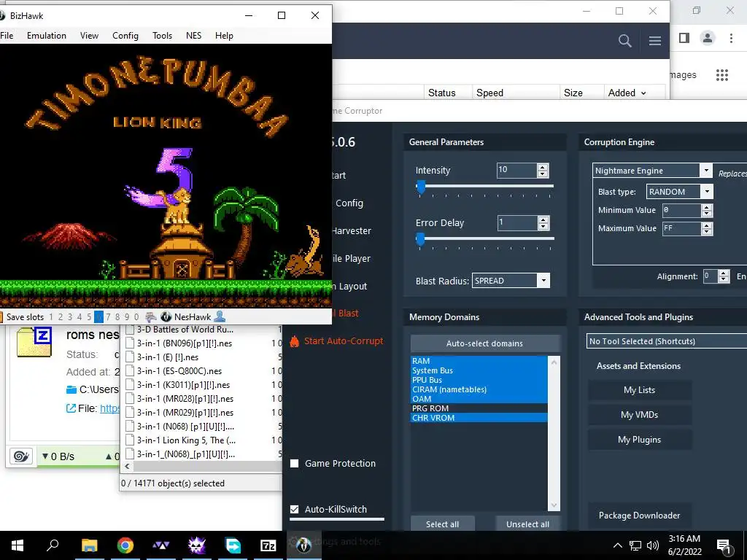Click the snail speed-limit icon

pyautogui.click(x=21, y=456)
